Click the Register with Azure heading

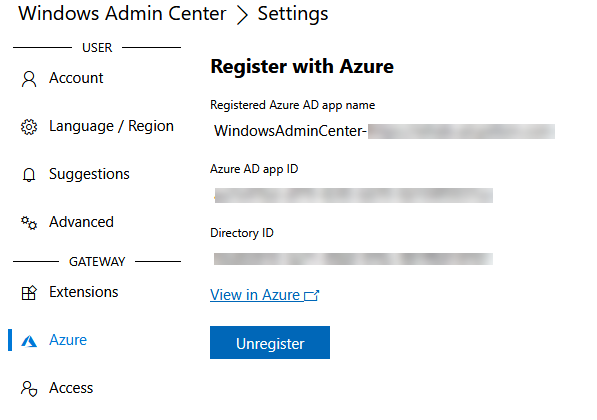(302, 67)
